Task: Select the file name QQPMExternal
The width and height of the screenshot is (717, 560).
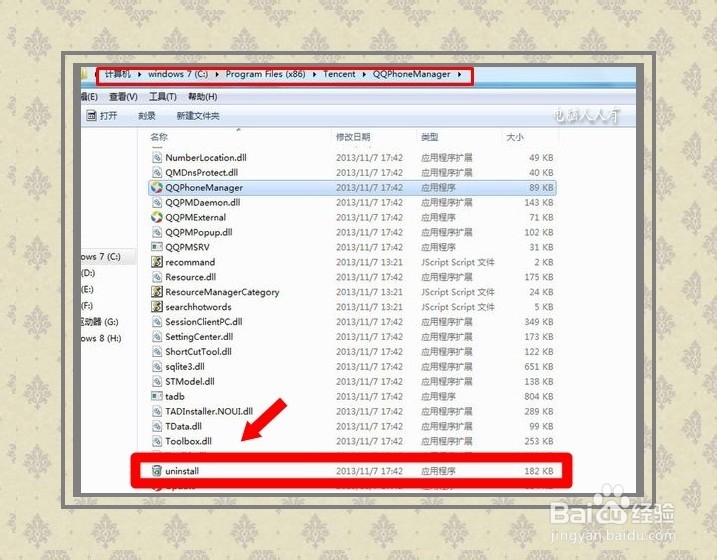Action: point(196,217)
